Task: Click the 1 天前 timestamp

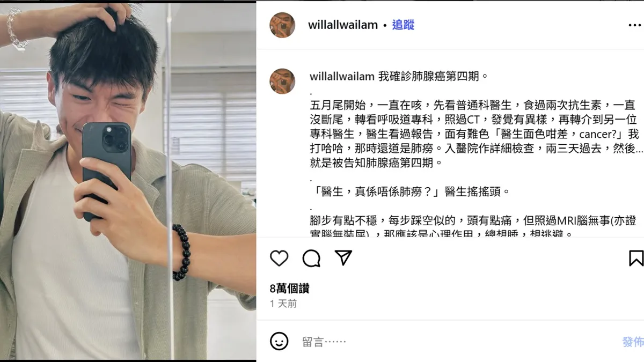Action: (283, 304)
